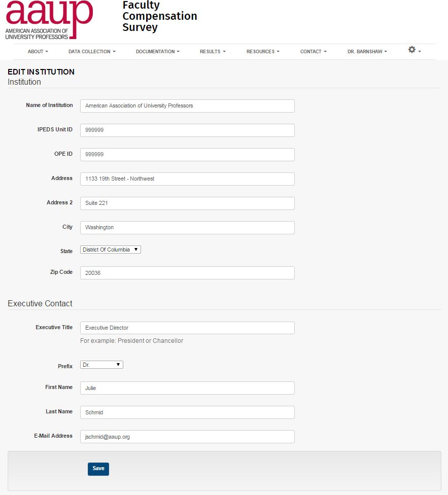
Task: Open the Dr. Barnshaw user menu
Action: (367, 51)
